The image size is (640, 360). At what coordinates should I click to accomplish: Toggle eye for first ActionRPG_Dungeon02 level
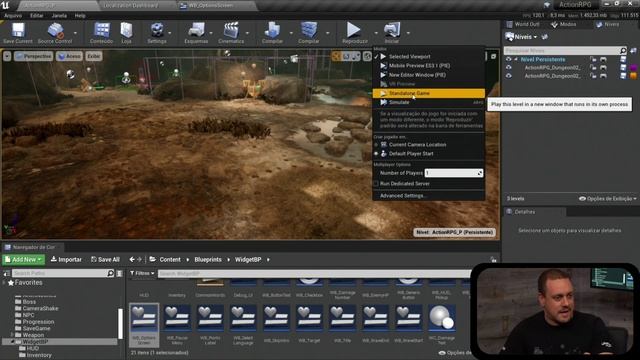tap(509, 68)
